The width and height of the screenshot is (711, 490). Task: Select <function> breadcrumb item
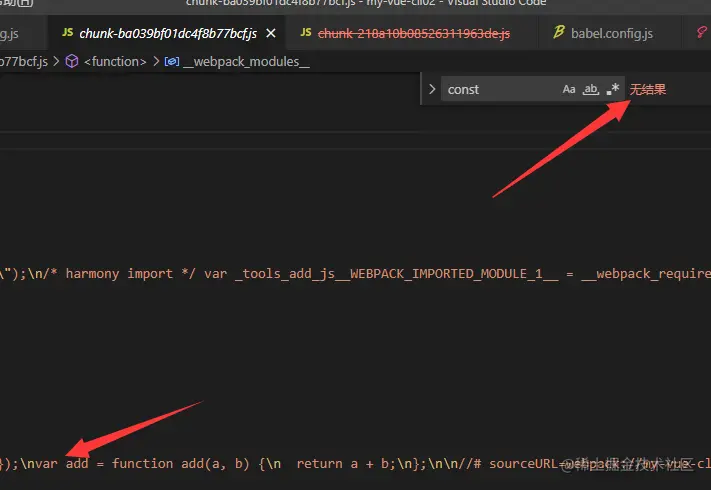point(115,61)
